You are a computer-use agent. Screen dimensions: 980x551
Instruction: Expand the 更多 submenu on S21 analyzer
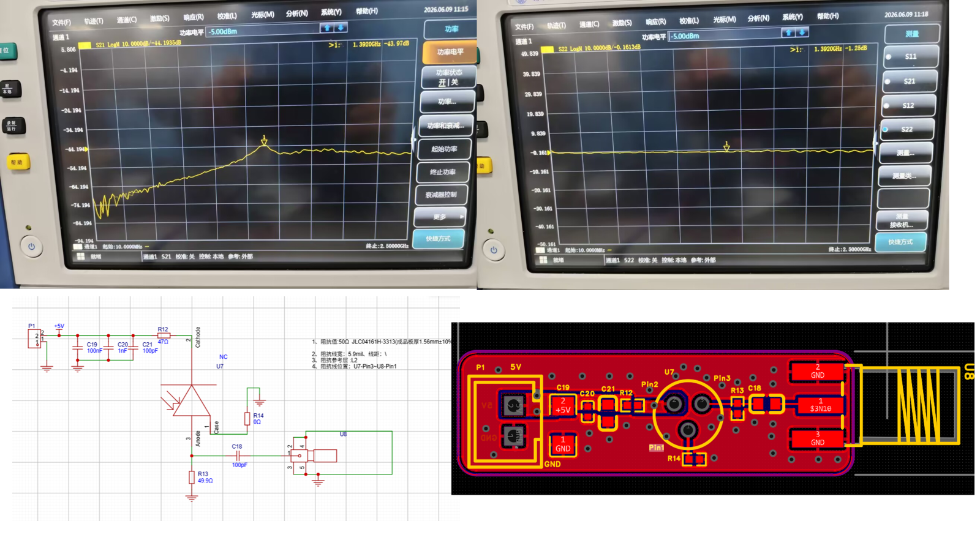tap(440, 217)
